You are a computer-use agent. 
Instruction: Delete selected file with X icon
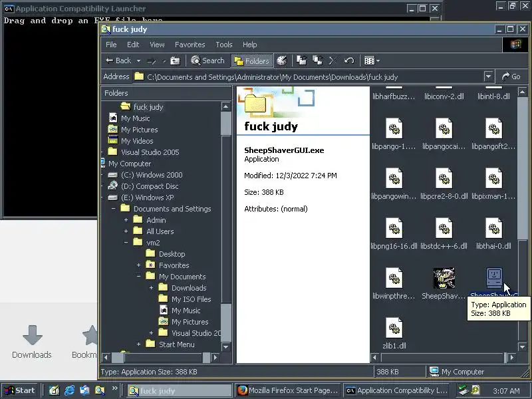pyautogui.click(x=333, y=61)
